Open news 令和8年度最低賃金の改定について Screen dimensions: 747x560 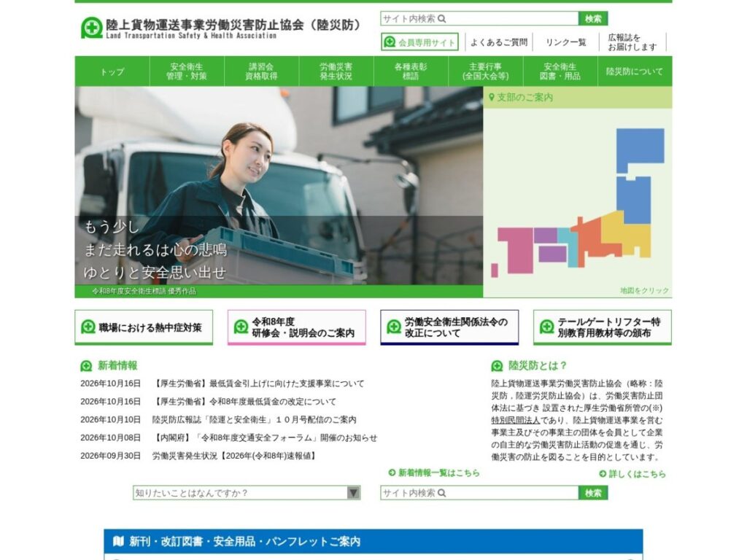coord(244,402)
